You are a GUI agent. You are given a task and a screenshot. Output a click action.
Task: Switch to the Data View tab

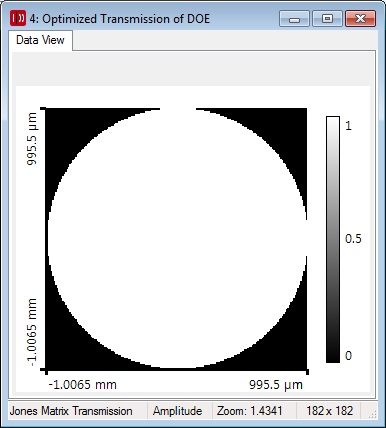point(40,40)
